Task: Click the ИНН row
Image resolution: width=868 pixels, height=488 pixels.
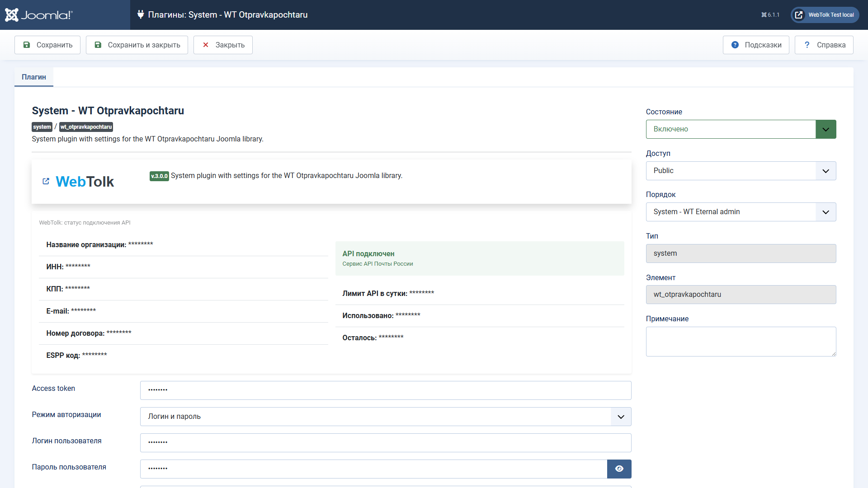Action: pyautogui.click(x=184, y=267)
